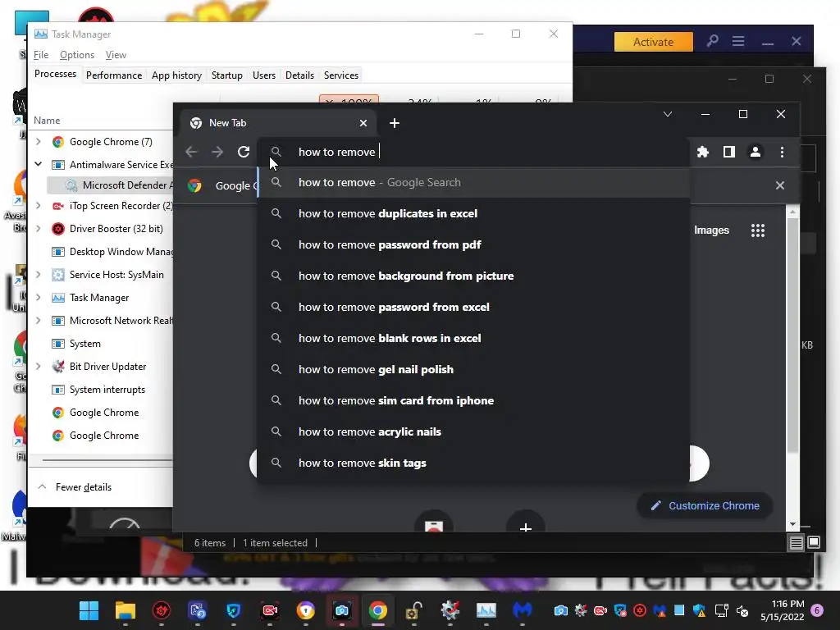840x630 pixels.
Task: Click the Activate button
Action: [653, 42]
